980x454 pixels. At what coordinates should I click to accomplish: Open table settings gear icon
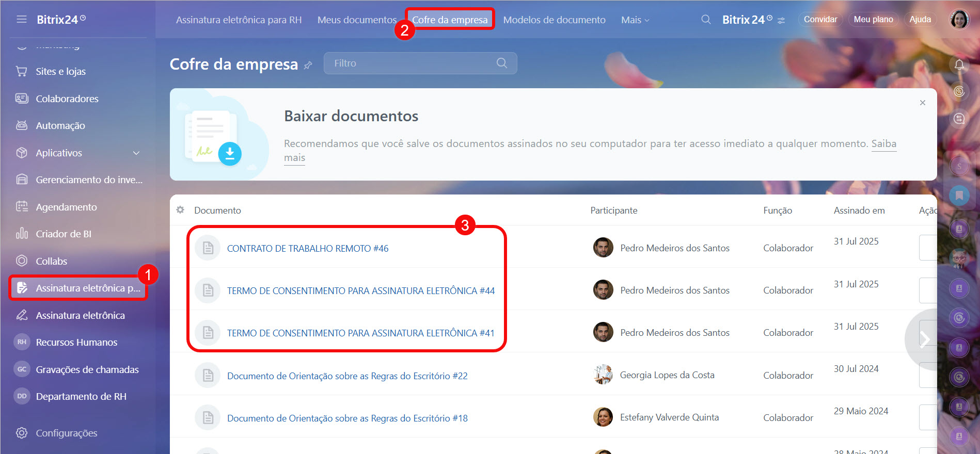[180, 210]
